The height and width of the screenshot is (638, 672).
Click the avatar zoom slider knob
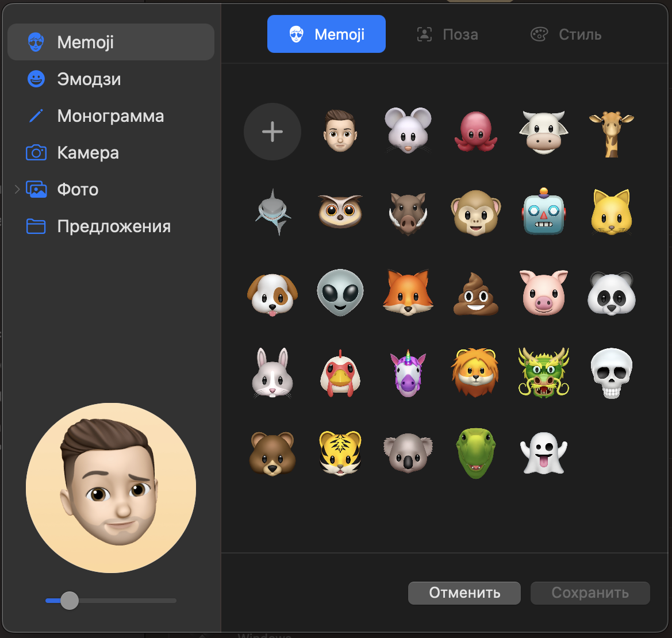(x=70, y=600)
